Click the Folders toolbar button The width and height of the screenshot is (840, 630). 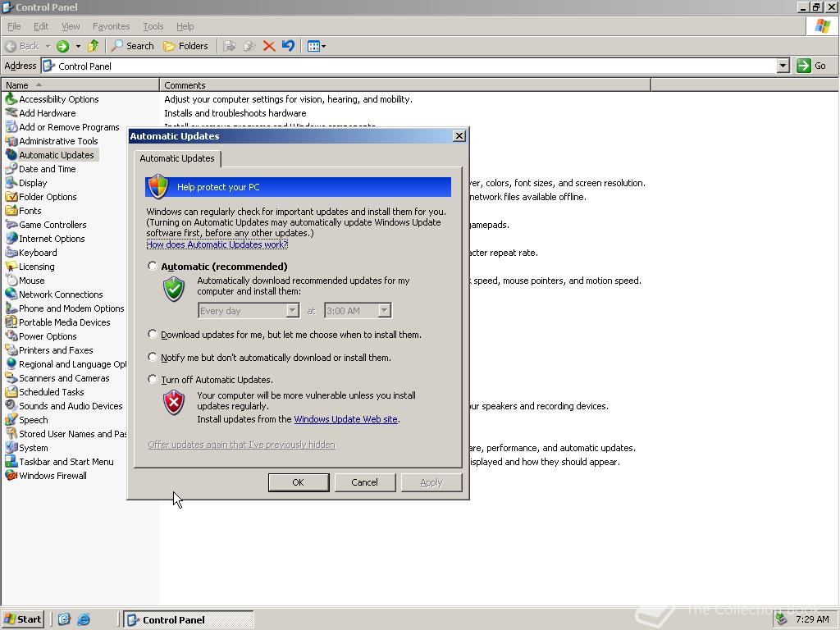point(185,46)
